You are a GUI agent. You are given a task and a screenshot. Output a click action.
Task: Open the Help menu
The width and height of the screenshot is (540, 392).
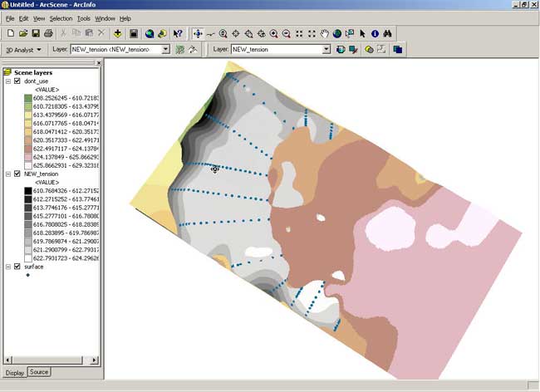[125, 18]
